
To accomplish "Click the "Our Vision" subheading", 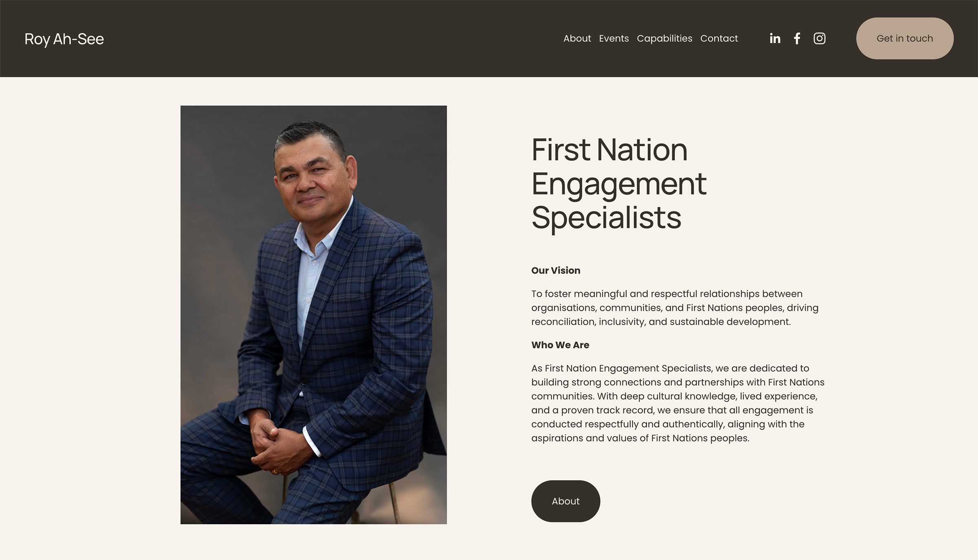I will pos(555,270).
